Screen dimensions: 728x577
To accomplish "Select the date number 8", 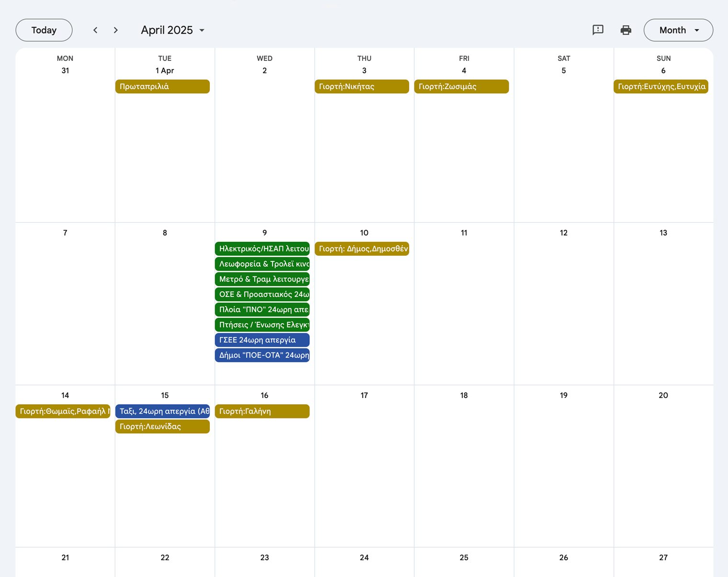I will (165, 233).
